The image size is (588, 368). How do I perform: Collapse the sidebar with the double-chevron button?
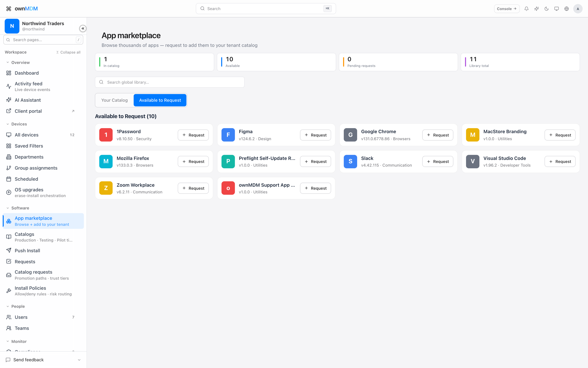(83, 29)
